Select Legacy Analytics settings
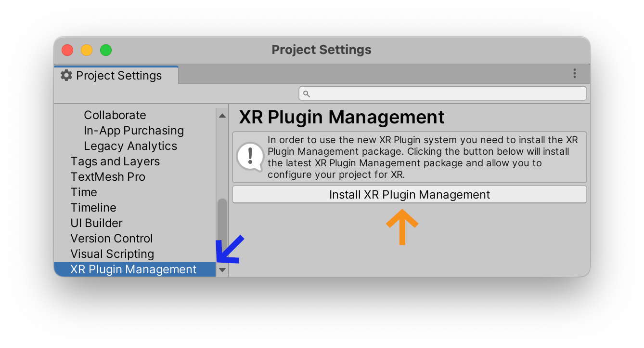 tap(130, 146)
